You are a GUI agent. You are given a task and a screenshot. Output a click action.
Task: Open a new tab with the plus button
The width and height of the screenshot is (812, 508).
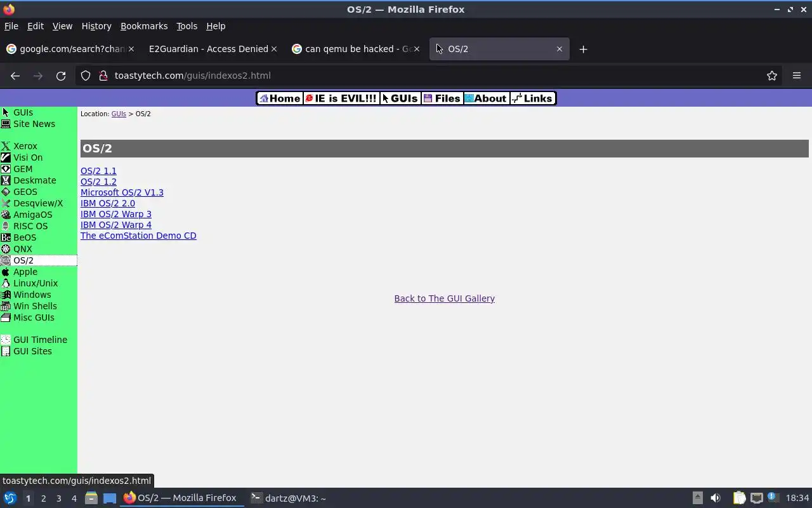pyautogui.click(x=583, y=49)
